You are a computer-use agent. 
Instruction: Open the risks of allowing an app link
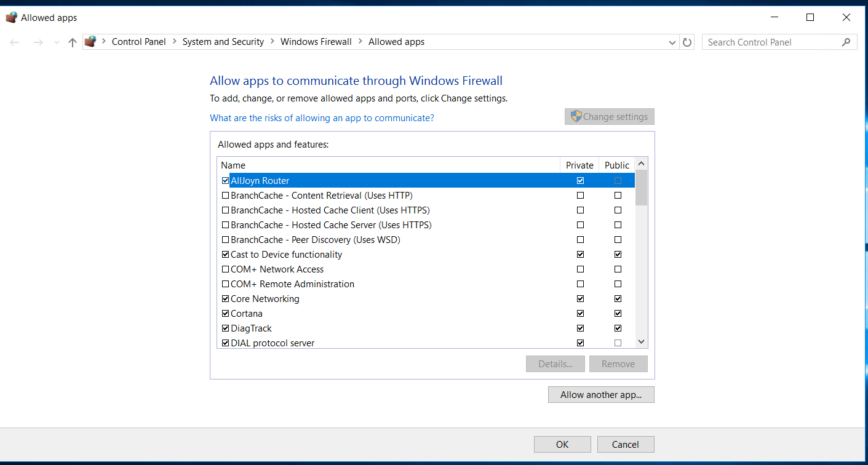322,118
